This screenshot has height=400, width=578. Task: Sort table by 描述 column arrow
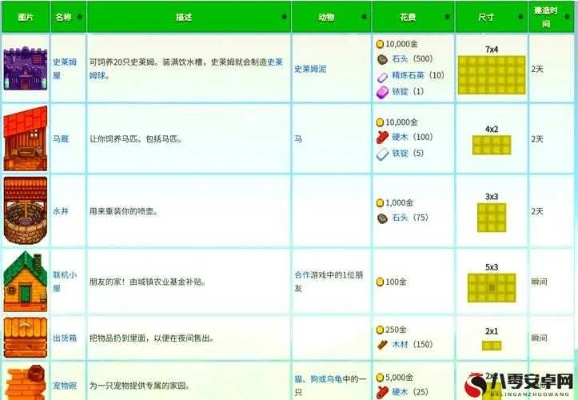click(x=284, y=17)
